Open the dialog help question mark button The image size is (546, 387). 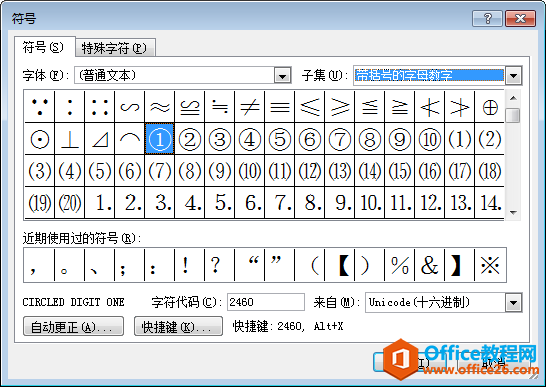point(488,18)
